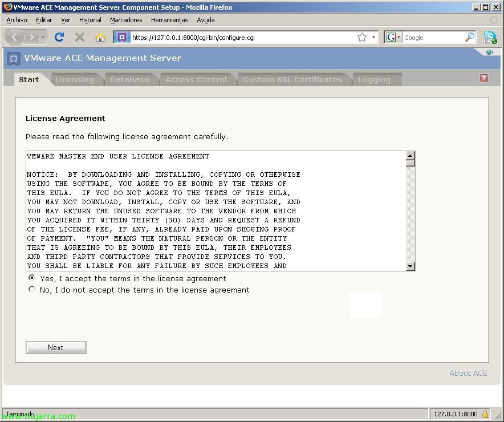This screenshot has height=422, width=504.
Task: Click the license text scrollbar thumb
Action: click(410, 163)
